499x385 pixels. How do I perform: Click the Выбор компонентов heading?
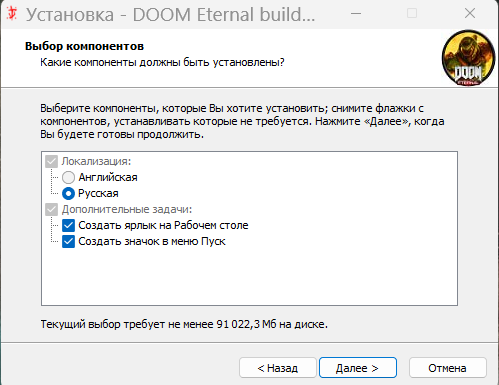click(x=84, y=46)
